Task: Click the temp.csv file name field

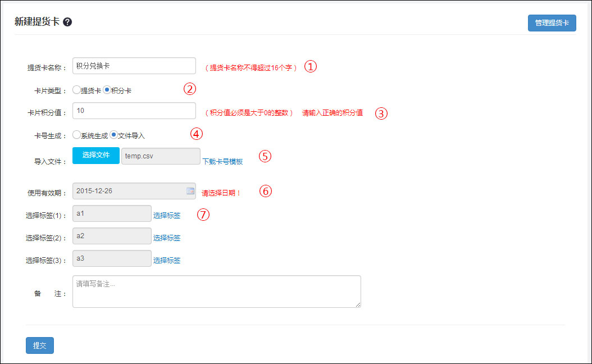Action: pos(161,156)
